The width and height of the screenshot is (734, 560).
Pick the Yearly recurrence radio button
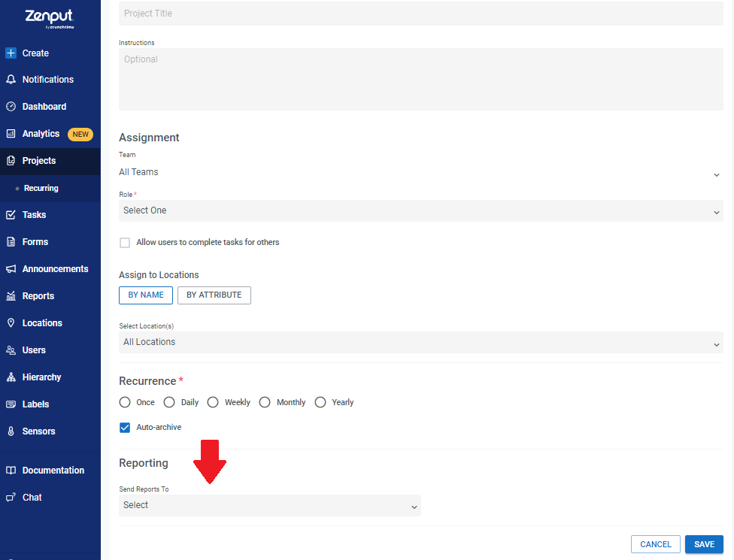(x=320, y=402)
